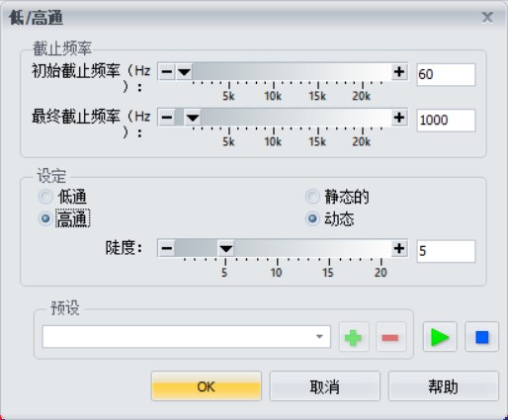Edit the 陡度 steepness value 5
508x420 pixels.
[x=446, y=251]
